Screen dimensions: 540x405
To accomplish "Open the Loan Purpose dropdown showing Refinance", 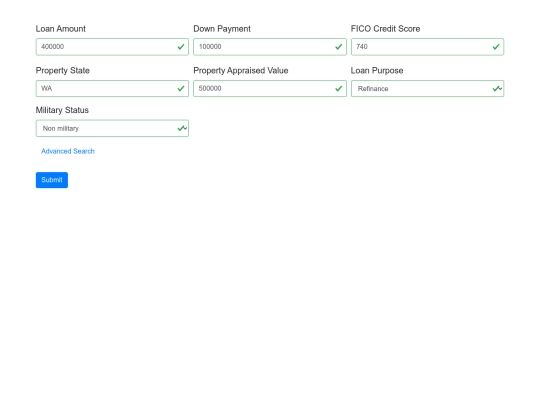I will click(x=427, y=89).
